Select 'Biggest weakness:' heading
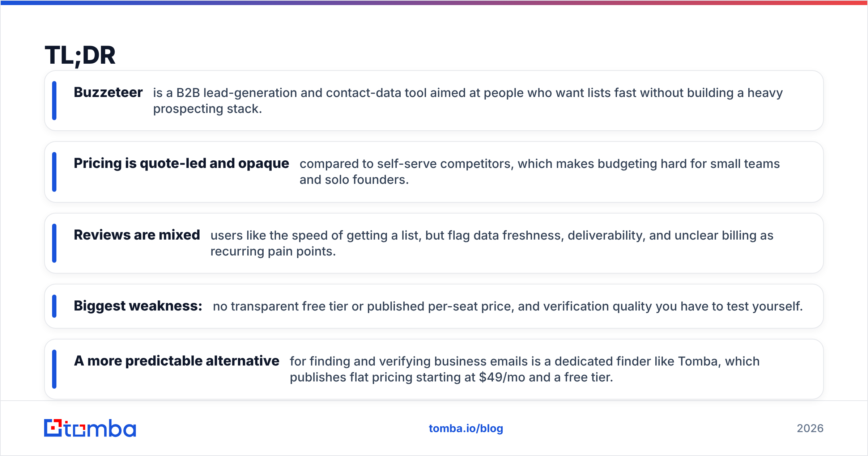Image resolution: width=868 pixels, height=456 pixels. (138, 306)
